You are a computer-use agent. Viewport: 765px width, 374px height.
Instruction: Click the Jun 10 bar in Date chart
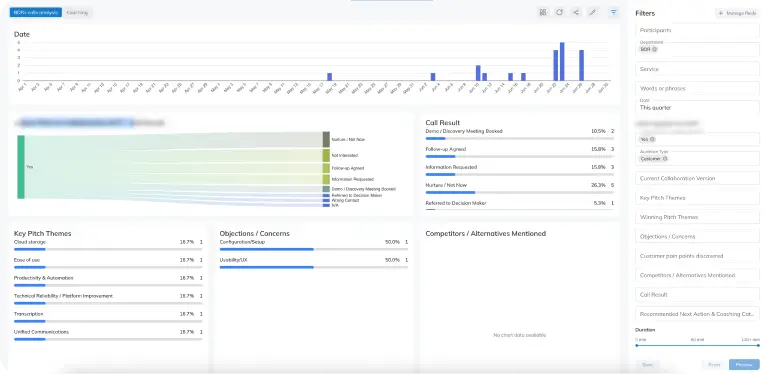[478, 73]
